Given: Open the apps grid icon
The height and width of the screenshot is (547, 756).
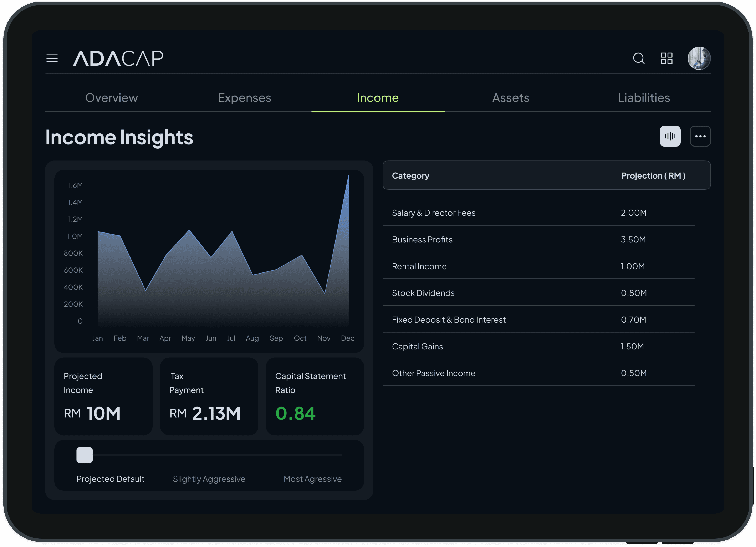Looking at the screenshot, I should (x=667, y=58).
